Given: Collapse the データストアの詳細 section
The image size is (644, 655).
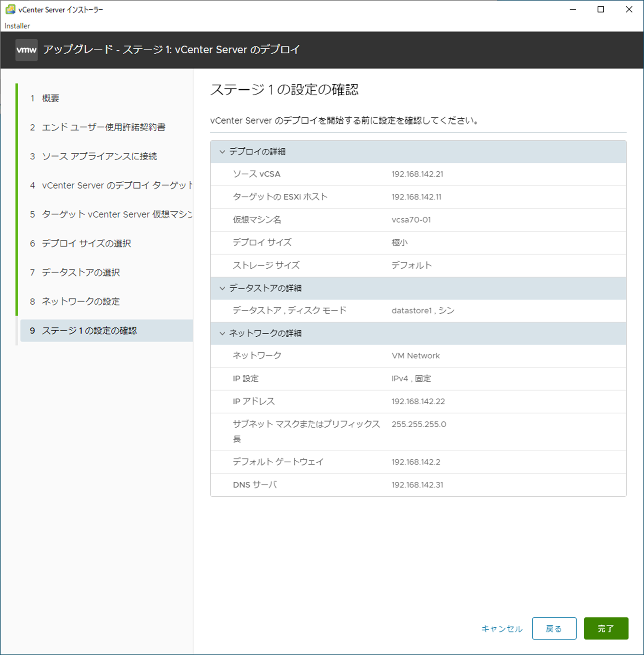Looking at the screenshot, I should (222, 288).
